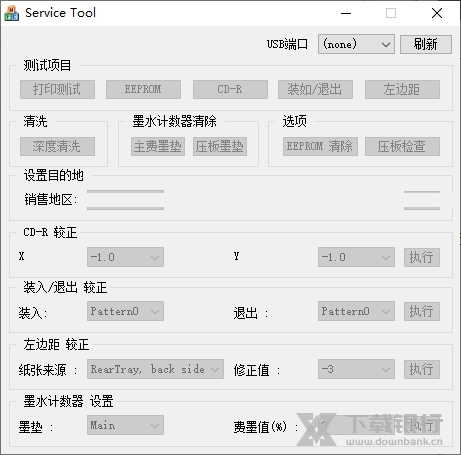Click the USB端口 label

[x=287, y=44]
